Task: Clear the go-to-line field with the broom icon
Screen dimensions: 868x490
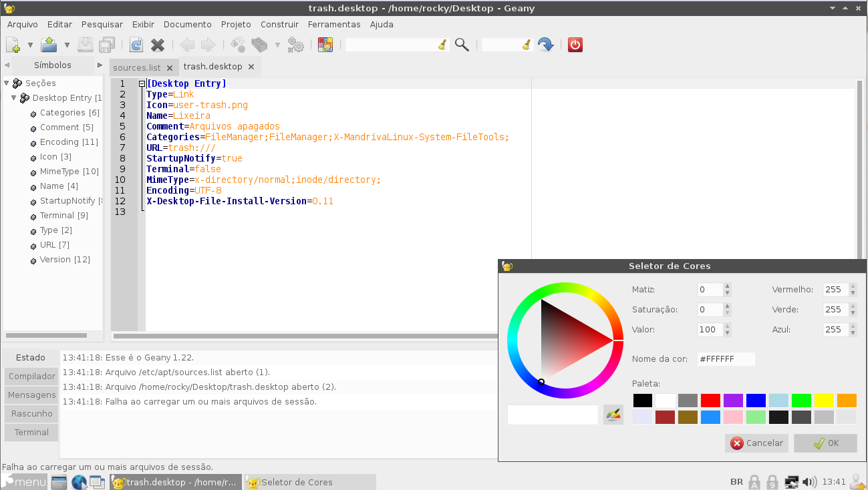Action: (527, 45)
